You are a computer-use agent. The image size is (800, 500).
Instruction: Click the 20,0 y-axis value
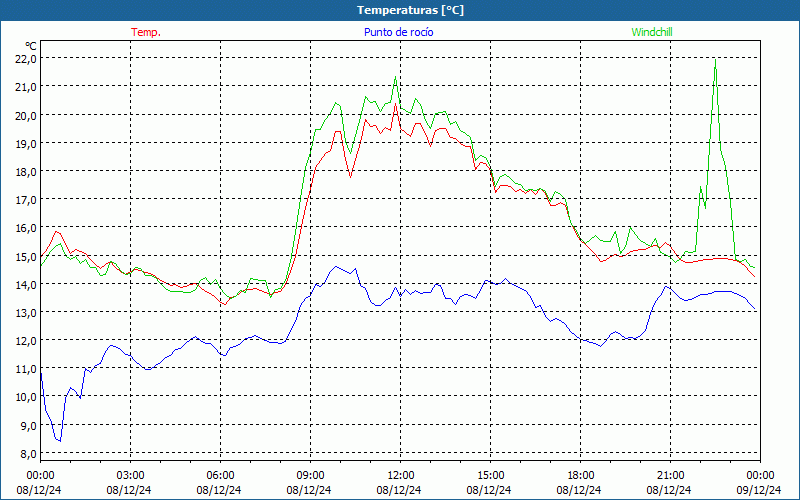pyautogui.click(x=26, y=115)
